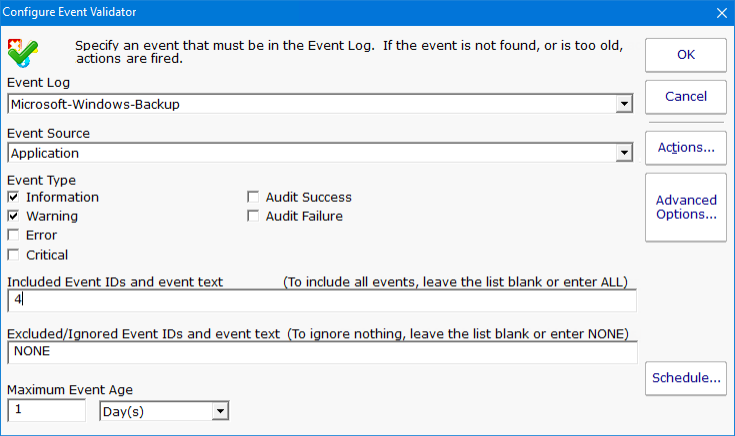Open Advanced Options...
This screenshot has height=436, width=735.
click(685, 207)
